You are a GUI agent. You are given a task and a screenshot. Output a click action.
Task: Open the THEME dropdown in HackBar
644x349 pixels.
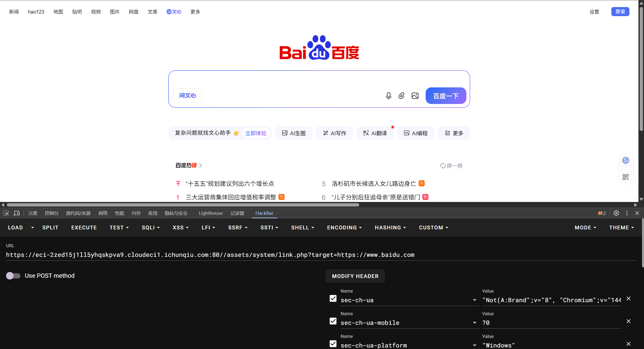(621, 227)
